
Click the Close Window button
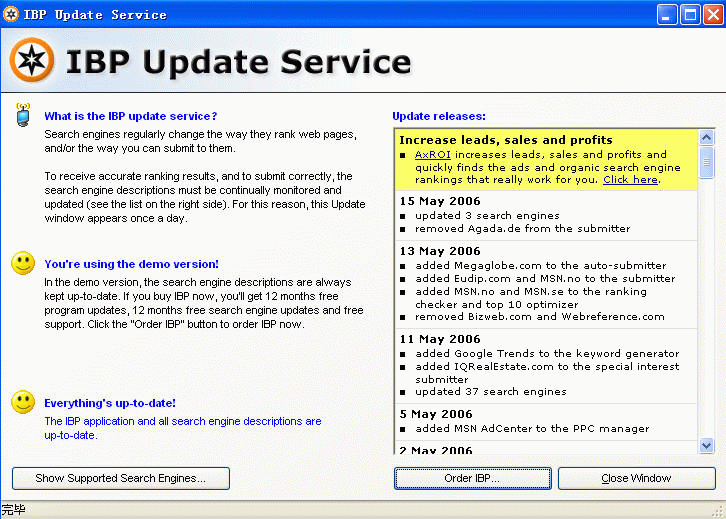tap(637, 478)
